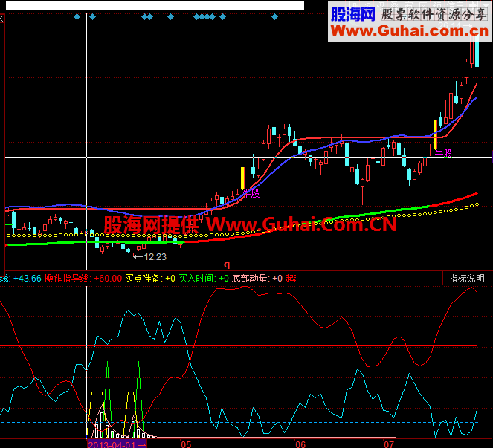Click the 买点准备 +0 indicator label
Image resolution: width=493 pixels, height=448 pixels.
pos(150,279)
